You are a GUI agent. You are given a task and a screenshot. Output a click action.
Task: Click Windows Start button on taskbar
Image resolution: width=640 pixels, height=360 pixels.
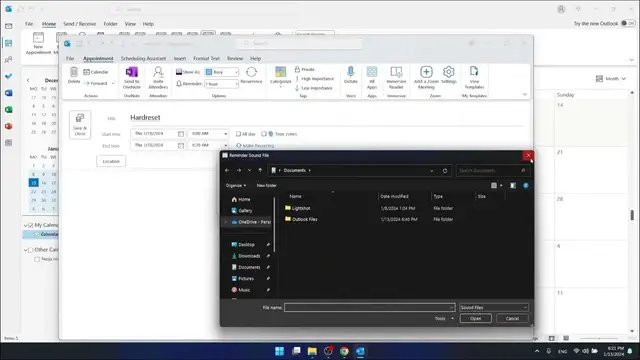pyautogui.click(x=280, y=351)
